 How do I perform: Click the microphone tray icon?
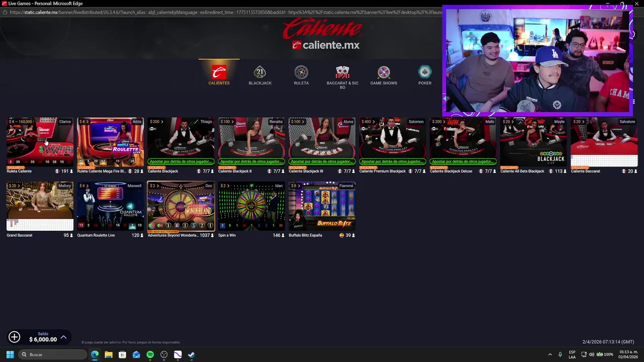(560, 354)
